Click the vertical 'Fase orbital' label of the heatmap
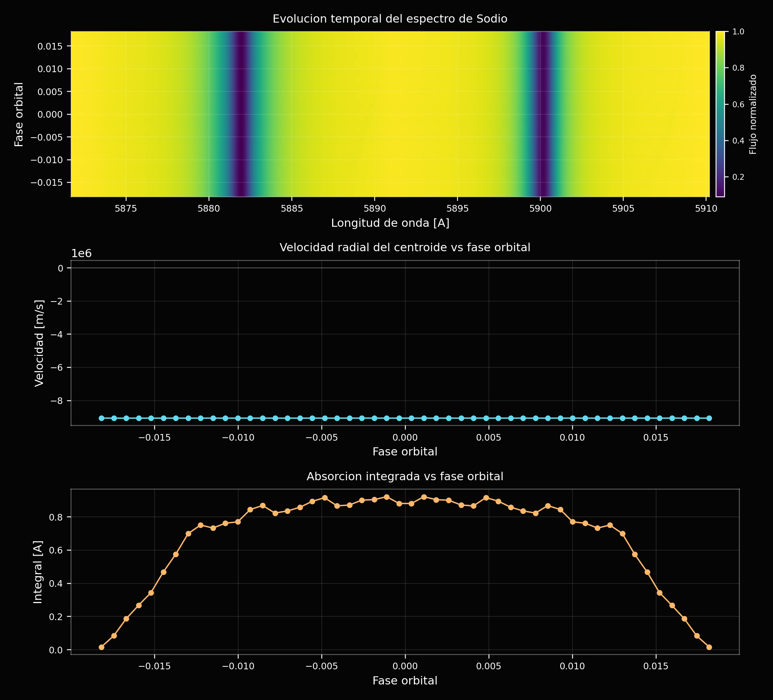The height and width of the screenshot is (700, 773). pyautogui.click(x=19, y=114)
